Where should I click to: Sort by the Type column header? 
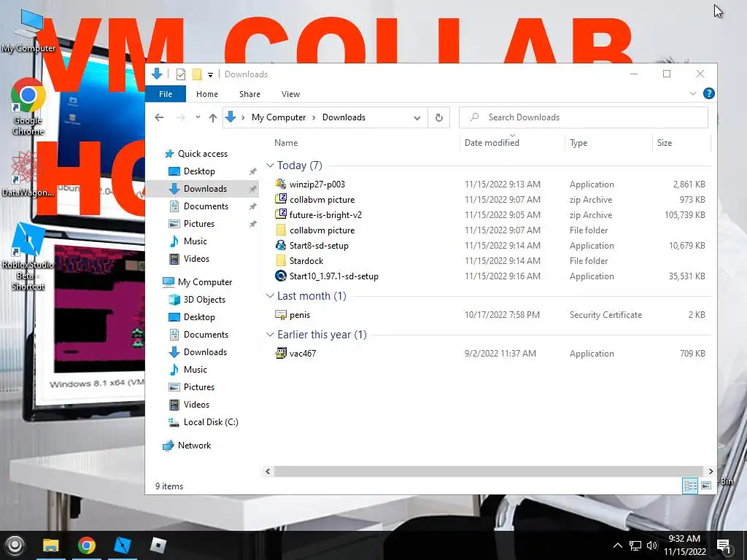point(578,143)
